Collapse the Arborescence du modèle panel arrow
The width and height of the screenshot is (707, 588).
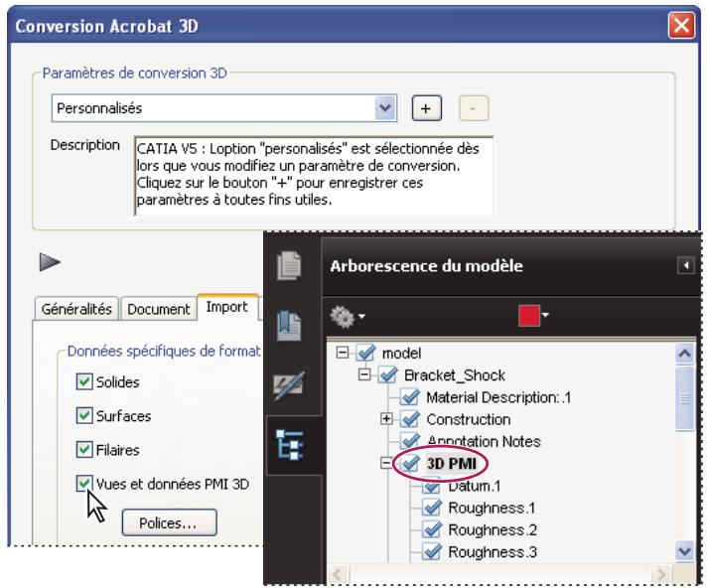point(686,265)
